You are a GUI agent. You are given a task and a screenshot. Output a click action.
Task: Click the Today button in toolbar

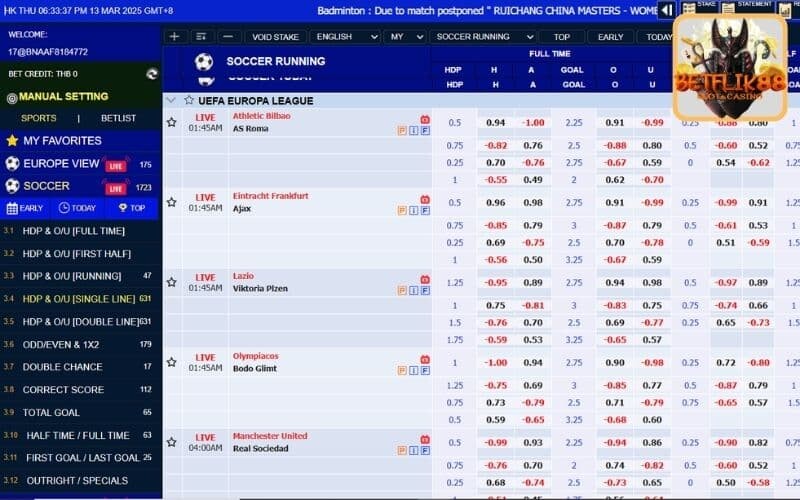[658, 37]
